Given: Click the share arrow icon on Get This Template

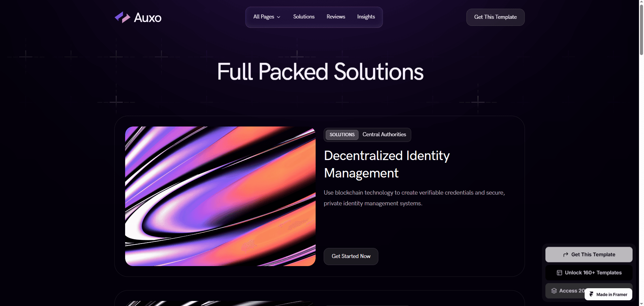Looking at the screenshot, I should pos(566,255).
